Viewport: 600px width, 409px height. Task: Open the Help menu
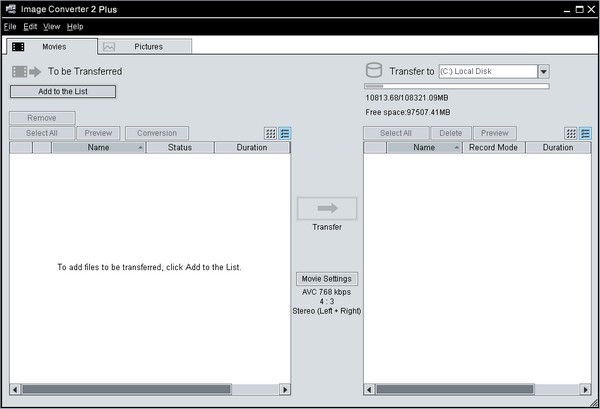tap(75, 26)
